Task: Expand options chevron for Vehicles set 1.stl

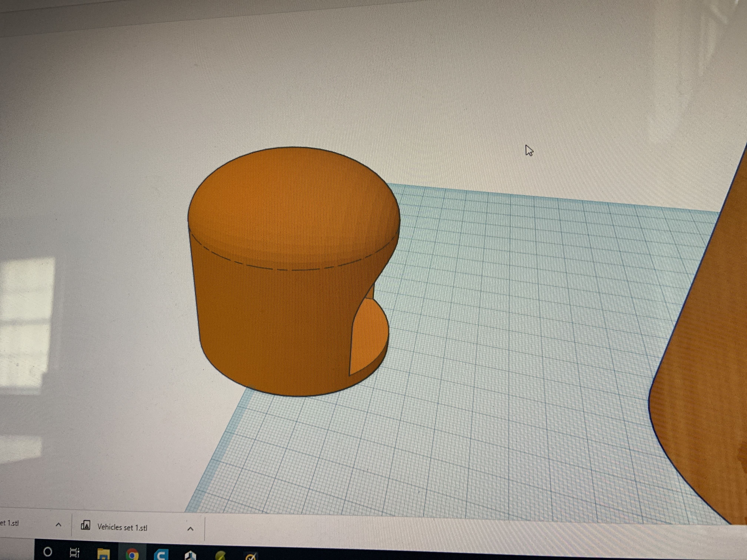Action: coord(190,529)
